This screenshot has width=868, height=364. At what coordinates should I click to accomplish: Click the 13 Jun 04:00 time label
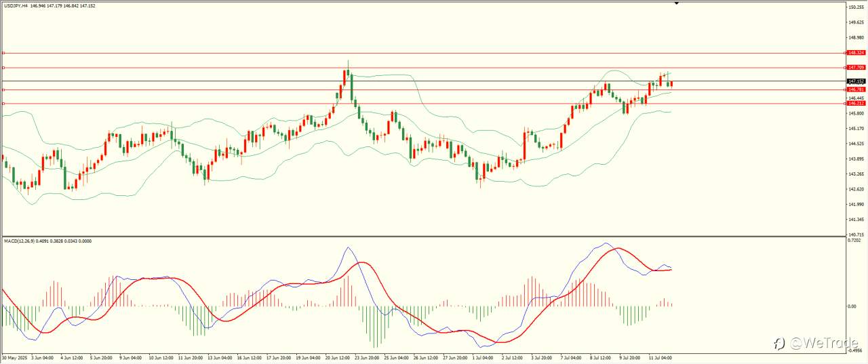coord(219,357)
